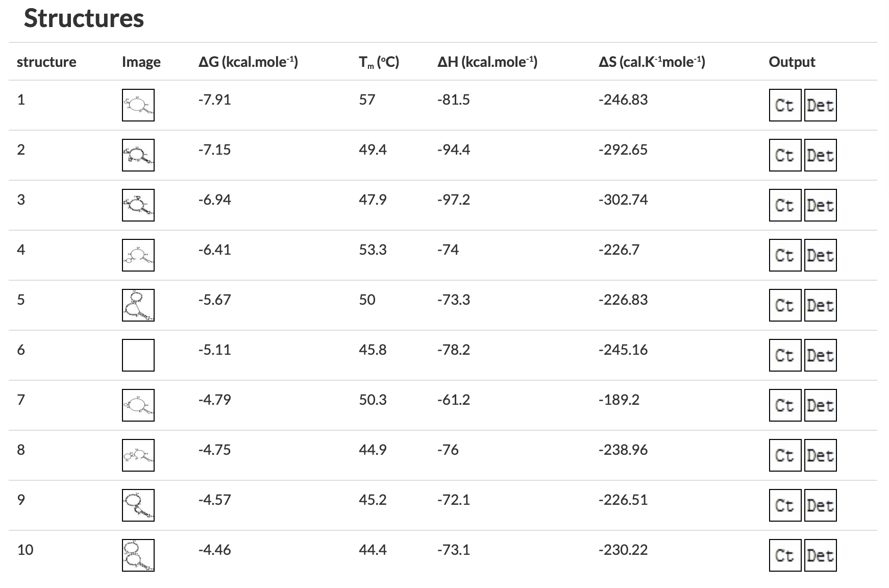Image resolution: width=889 pixels, height=588 pixels.
Task: Open the structure 5 image thumbnail
Action: click(138, 305)
